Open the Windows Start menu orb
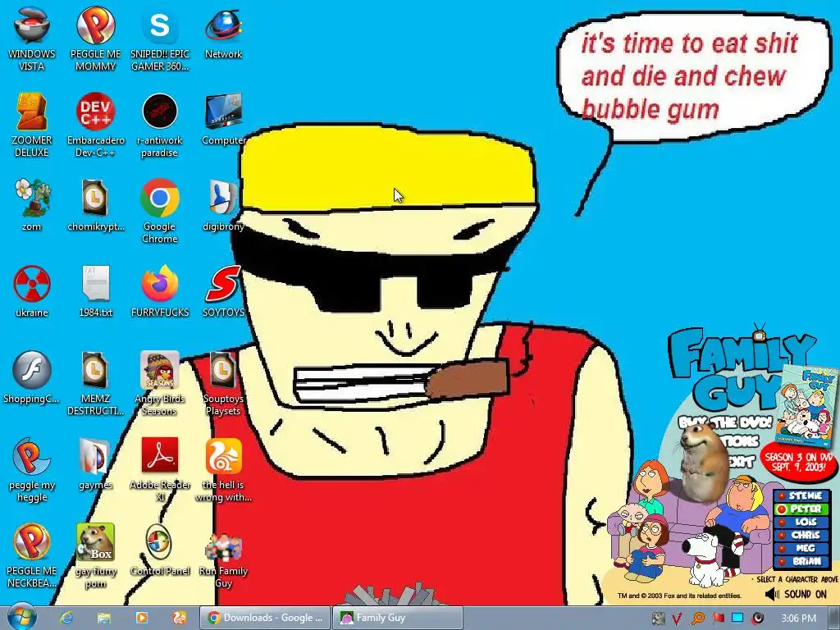Viewport: 840px width, 630px height. click(21, 617)
